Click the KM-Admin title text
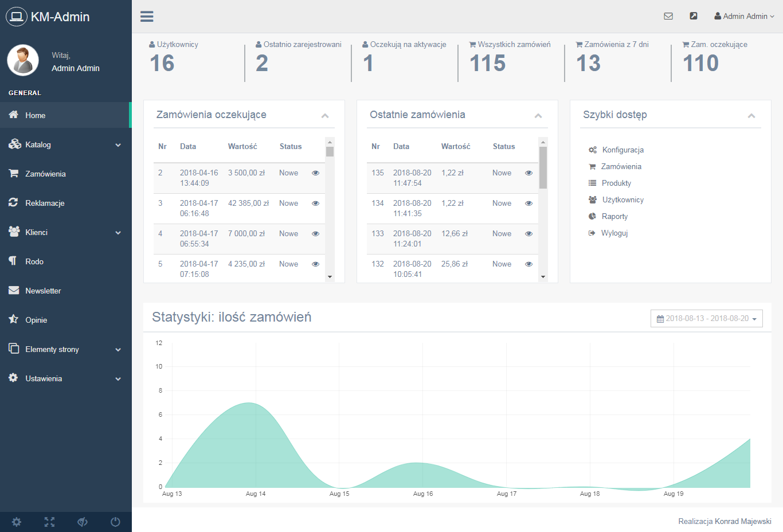This screenshot has height=532, width=783. click(60, 17)
